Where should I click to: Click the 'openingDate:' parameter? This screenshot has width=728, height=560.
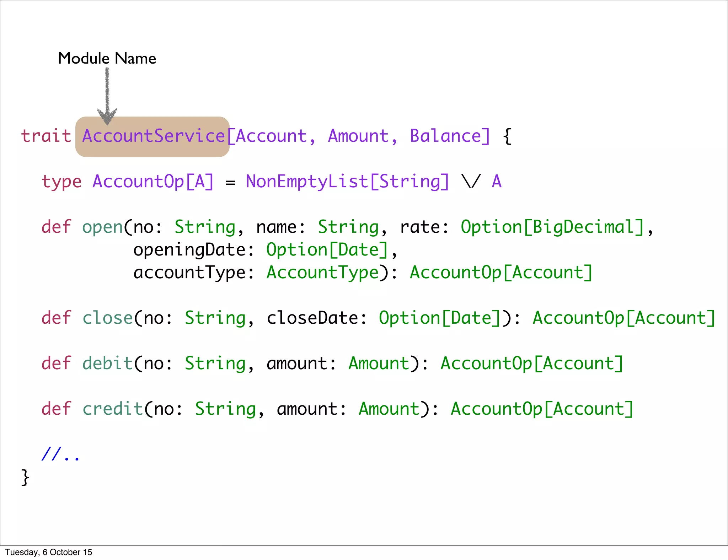point(194,250)
